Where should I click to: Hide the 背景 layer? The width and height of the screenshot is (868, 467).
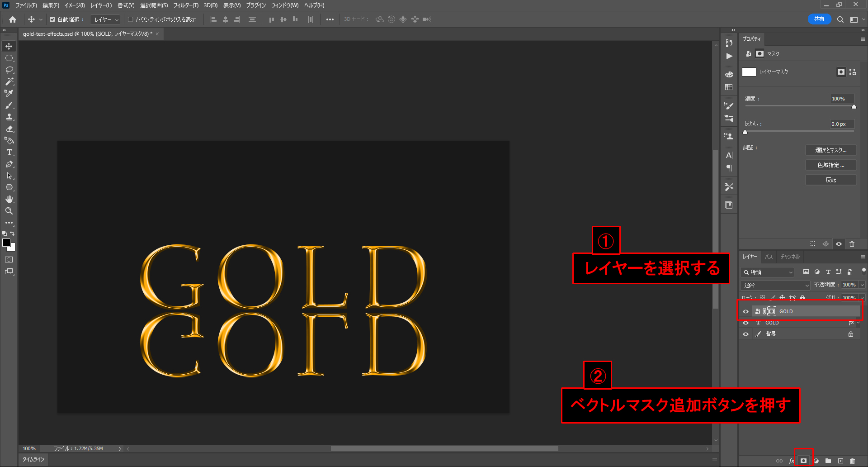(745, 334)
